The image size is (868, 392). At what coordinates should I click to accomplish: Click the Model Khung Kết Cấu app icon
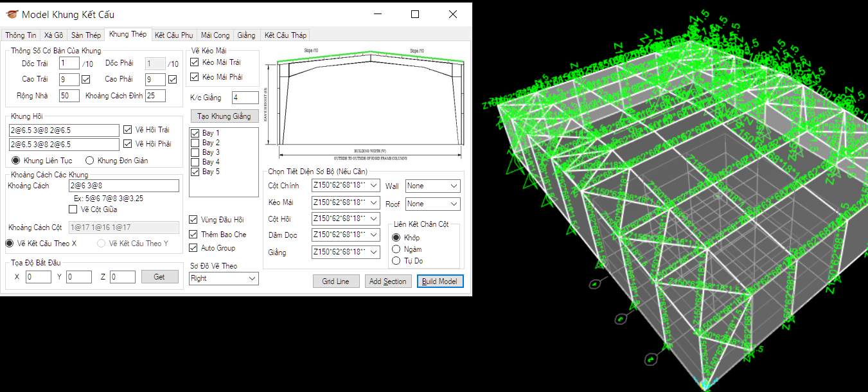tap(10, 14)
